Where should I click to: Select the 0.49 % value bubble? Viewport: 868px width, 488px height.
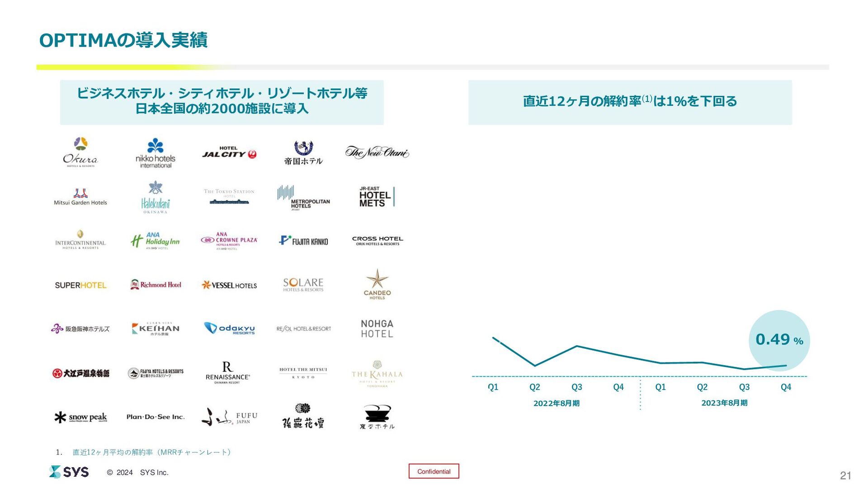click(779, 340)
